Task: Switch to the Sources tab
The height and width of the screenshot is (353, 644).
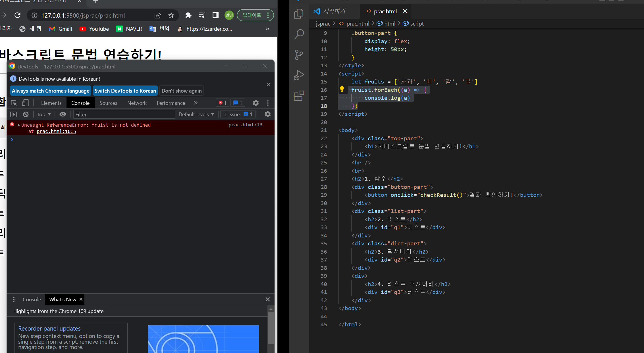Action: [108, 103]
